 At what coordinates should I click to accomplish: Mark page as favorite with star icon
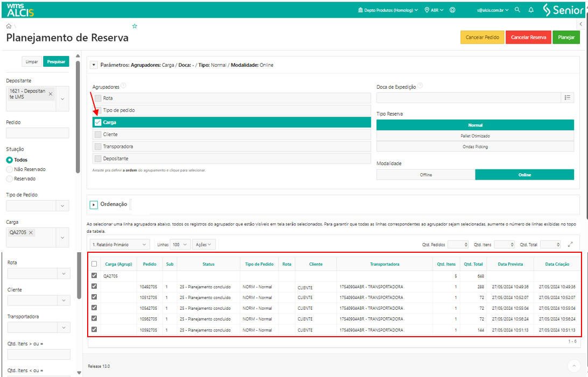click(135, 26)
